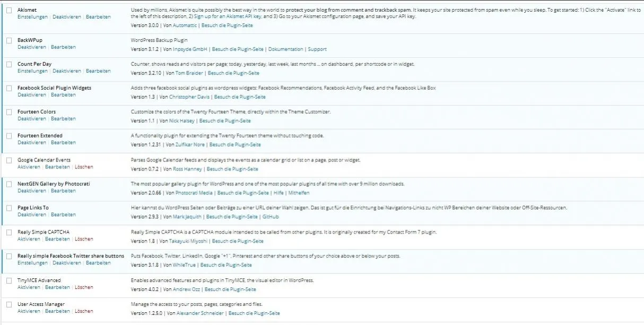Viewport: 644px width, 325px height.
Task: Select the share buttons plugin checkbox
Action: [9, 256]
